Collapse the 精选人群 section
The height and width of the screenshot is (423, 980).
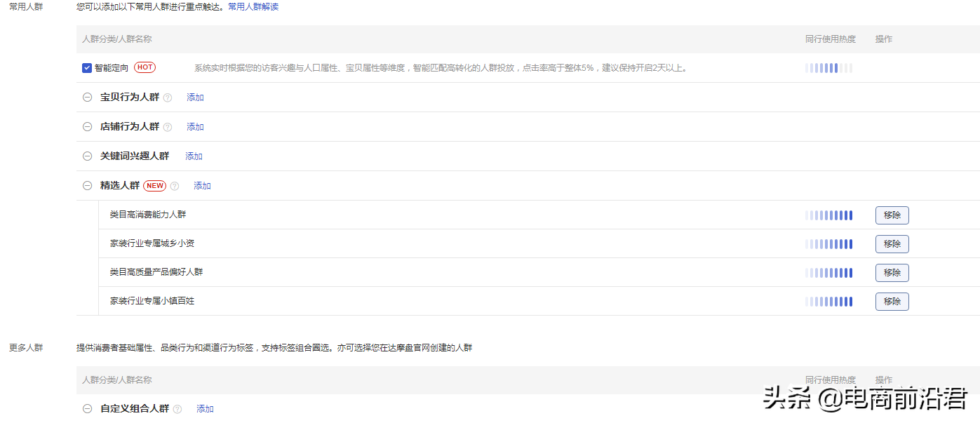coord(87,185)
